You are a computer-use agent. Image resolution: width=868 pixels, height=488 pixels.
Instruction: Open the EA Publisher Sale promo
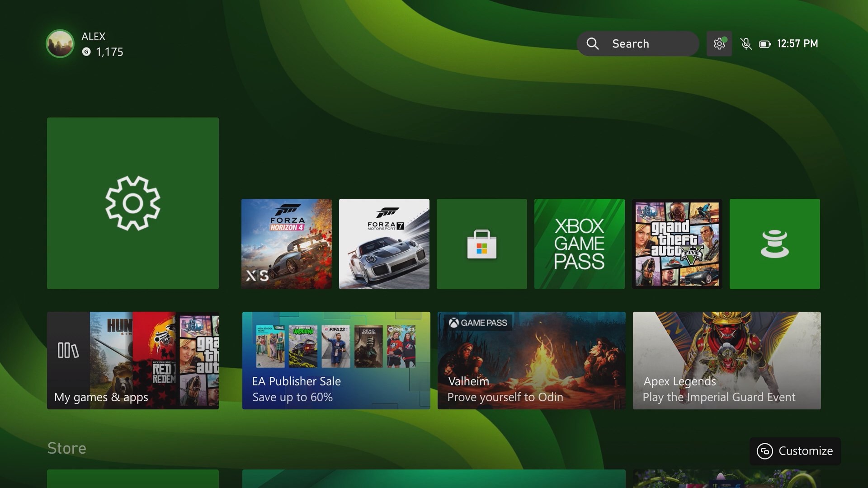click(x=336, y=361)
